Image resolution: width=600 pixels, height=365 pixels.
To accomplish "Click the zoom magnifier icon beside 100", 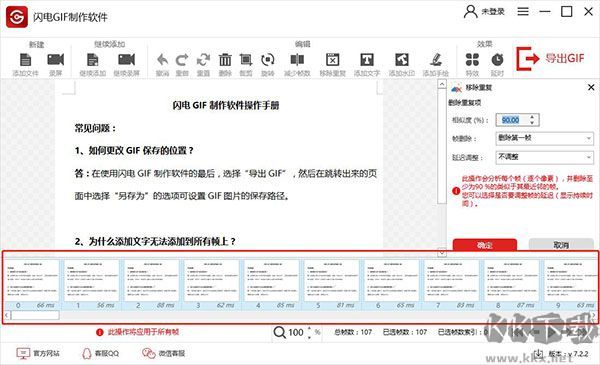I will pos(279,332).
